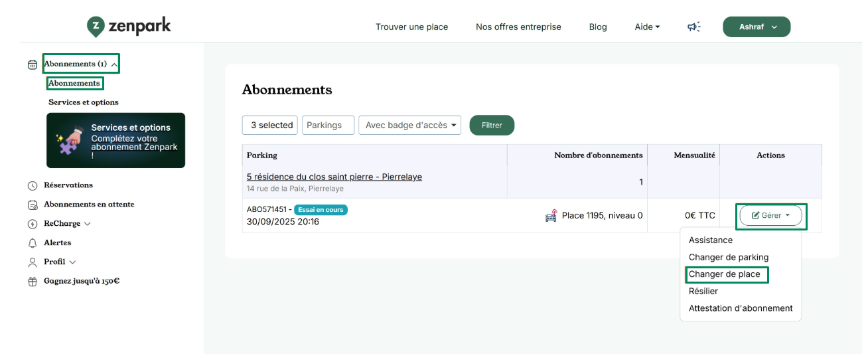
Task: Open the megaphone announcements icon
Action: tap(693, 27)
